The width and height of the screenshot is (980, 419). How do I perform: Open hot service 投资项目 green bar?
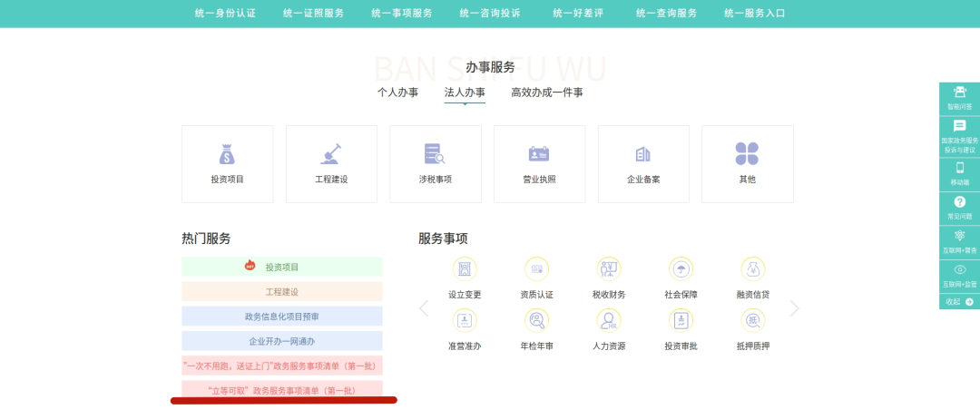[x=282, y=267]
